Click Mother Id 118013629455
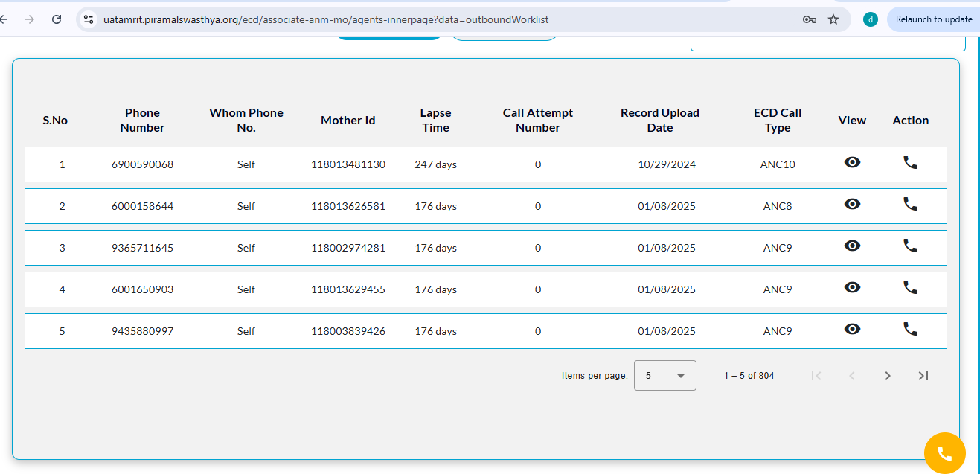 pyautogui.click(x=348, y=289)
